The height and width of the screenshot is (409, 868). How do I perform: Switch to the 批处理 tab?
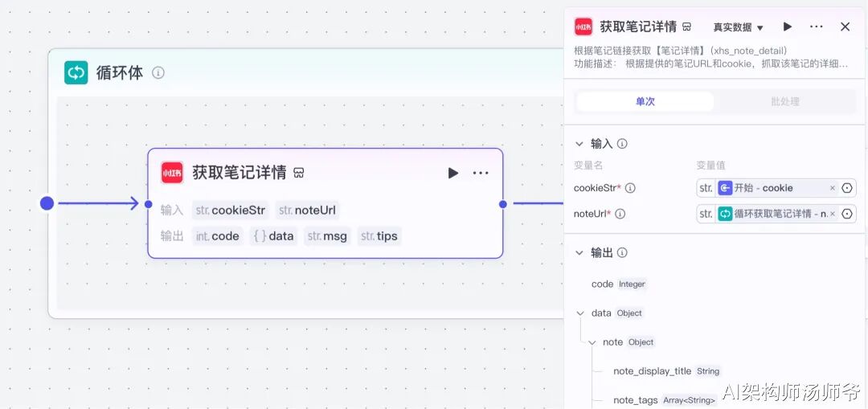click(x=785, y=102)
